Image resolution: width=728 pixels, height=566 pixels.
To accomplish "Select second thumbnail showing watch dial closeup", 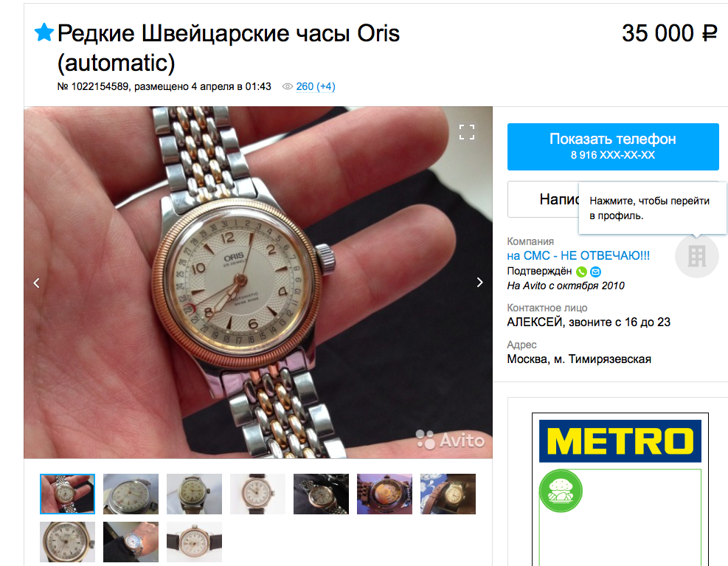I will [x=131, y=494].
